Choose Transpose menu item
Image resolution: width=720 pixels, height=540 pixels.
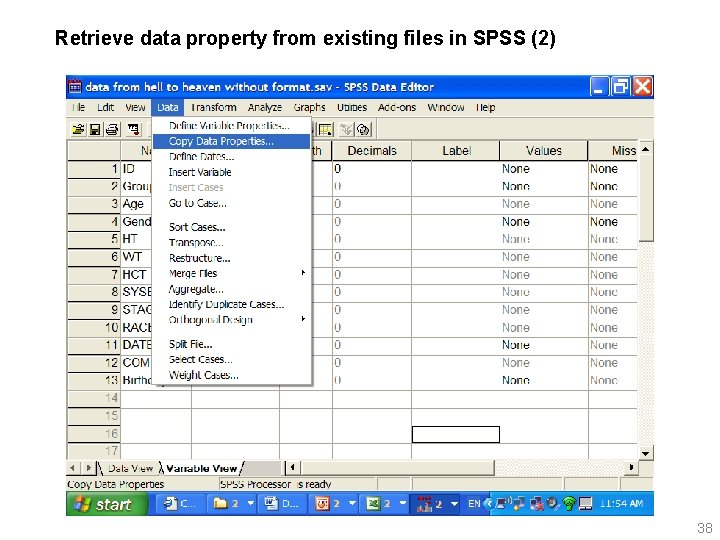pos(232,242)
